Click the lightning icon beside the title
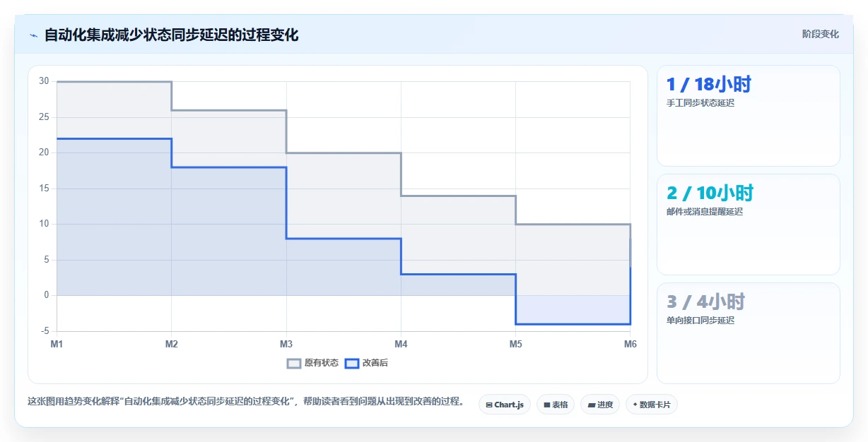The width and height of the screenshot is (868, 442). (x=33, y=35)
